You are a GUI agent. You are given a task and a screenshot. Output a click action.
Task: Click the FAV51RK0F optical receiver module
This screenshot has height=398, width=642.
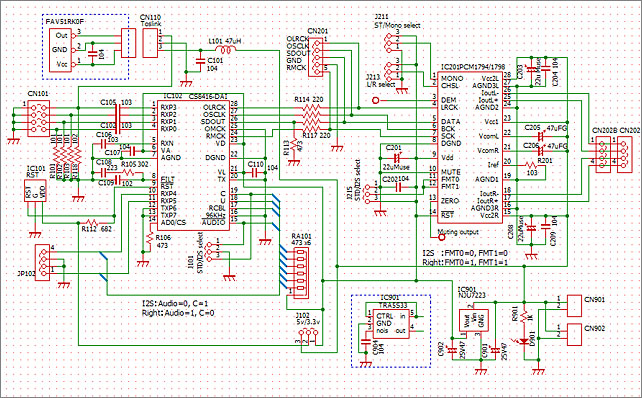coord(62,50)
